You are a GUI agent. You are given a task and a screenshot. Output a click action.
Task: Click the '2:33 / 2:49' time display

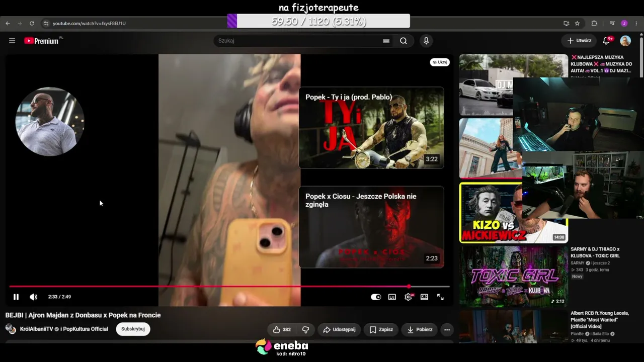click(x=59, y=297)
